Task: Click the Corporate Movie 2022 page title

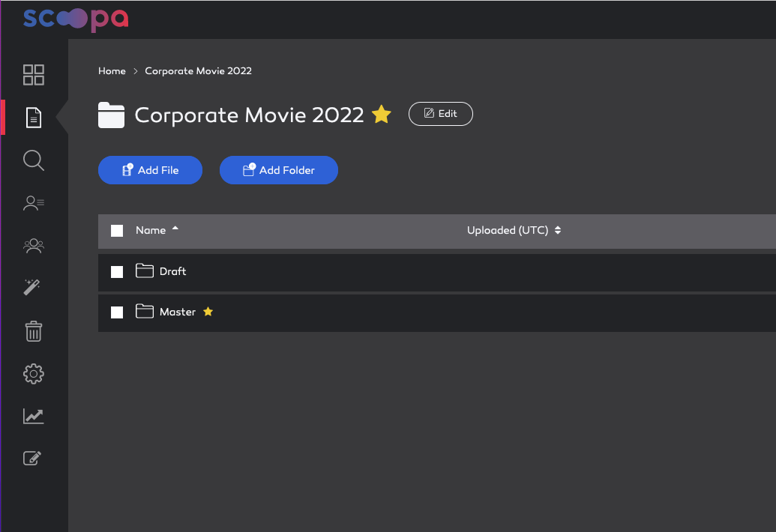Action: coord(249,115)
